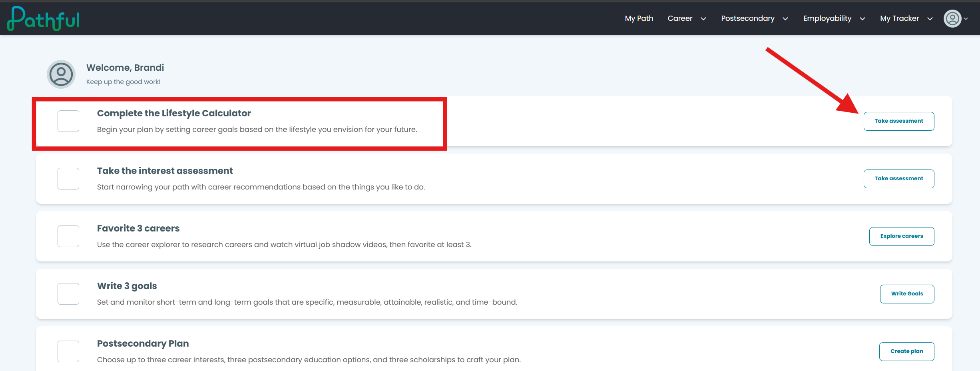Click the 'Postsecondary Plan' heading

pos(143,343)
